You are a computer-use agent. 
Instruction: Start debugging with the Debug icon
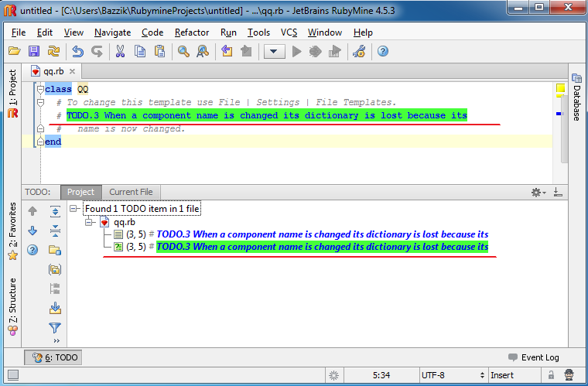[316, 51]
